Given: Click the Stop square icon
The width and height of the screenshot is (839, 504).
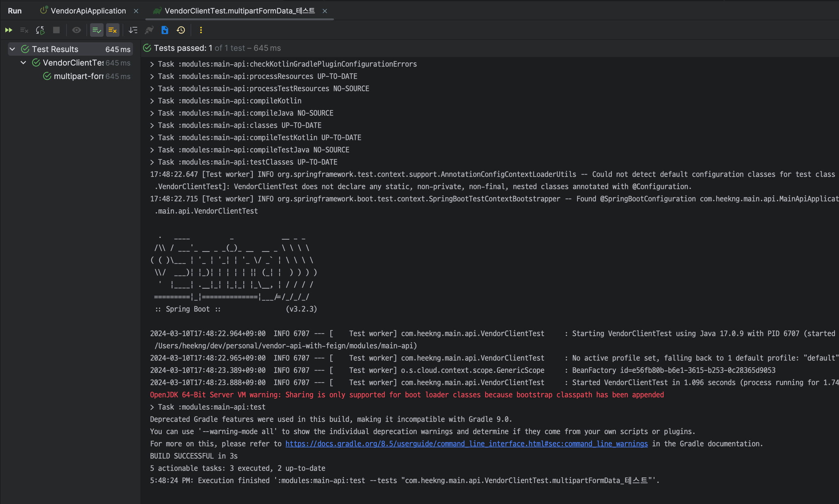Looking at the screenshot, I should pyautogui.click(x=56, y=30).
